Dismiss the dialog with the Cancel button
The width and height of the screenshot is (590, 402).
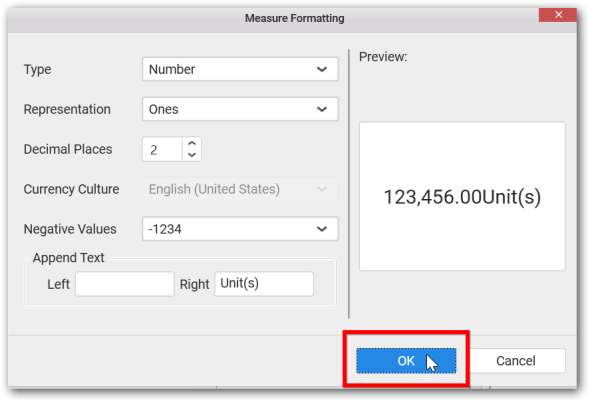515,361
